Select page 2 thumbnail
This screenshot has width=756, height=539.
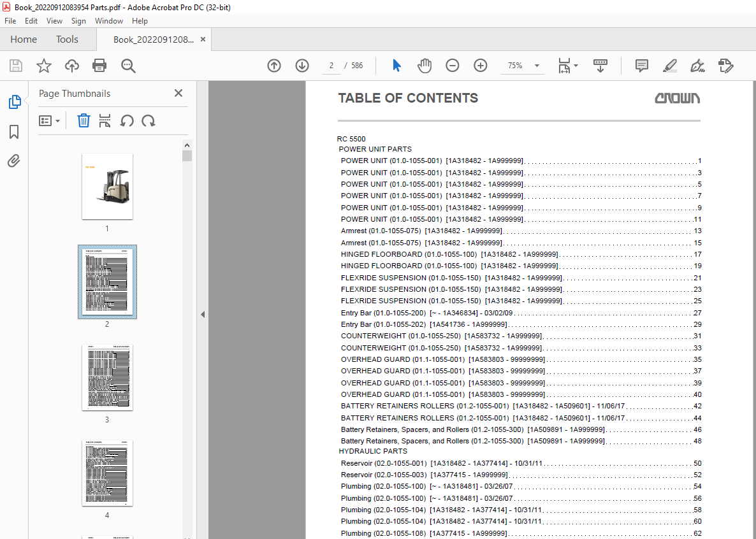pos(107,282)
